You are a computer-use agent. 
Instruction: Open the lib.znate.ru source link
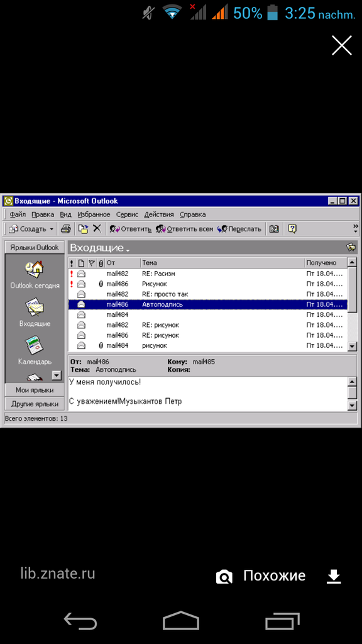57,573
